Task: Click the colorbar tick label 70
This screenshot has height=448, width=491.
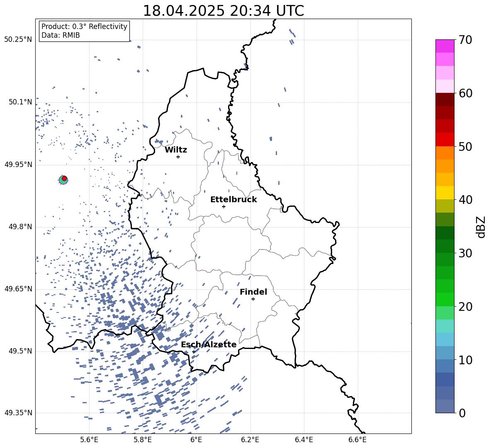Action: [x=465, y=40]
